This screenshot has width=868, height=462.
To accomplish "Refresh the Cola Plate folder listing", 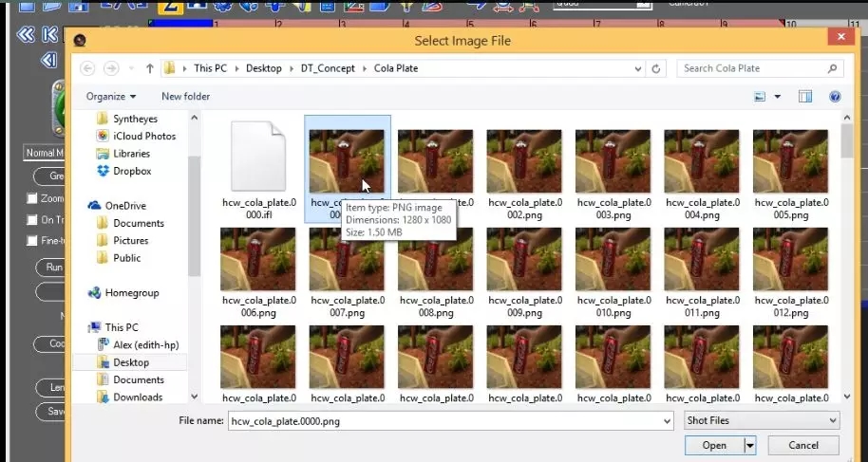I will [656, 68].
